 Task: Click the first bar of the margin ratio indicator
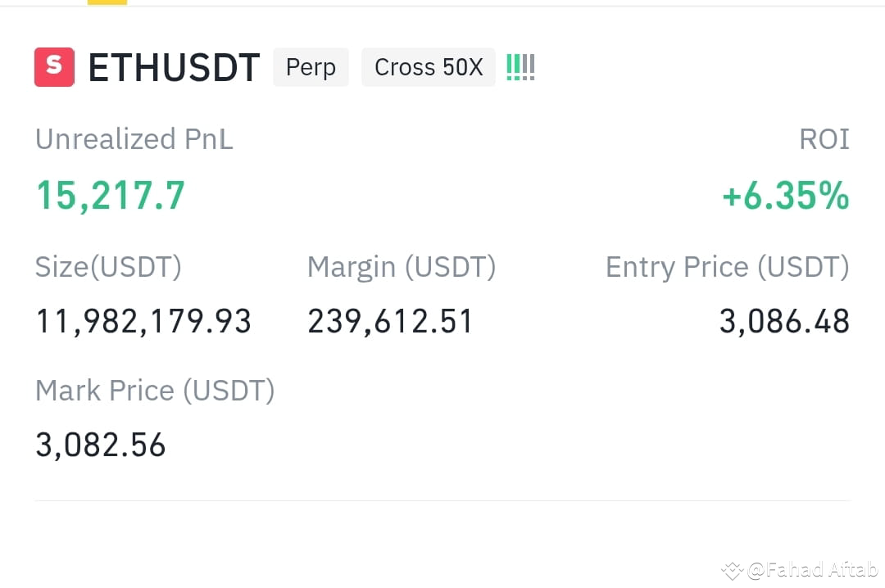coord(508,67)
